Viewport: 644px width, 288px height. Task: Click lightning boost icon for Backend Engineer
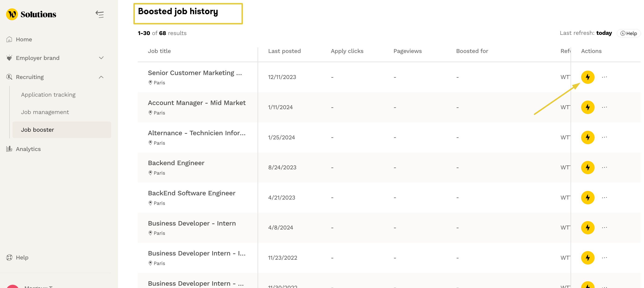tap(587, 167)
